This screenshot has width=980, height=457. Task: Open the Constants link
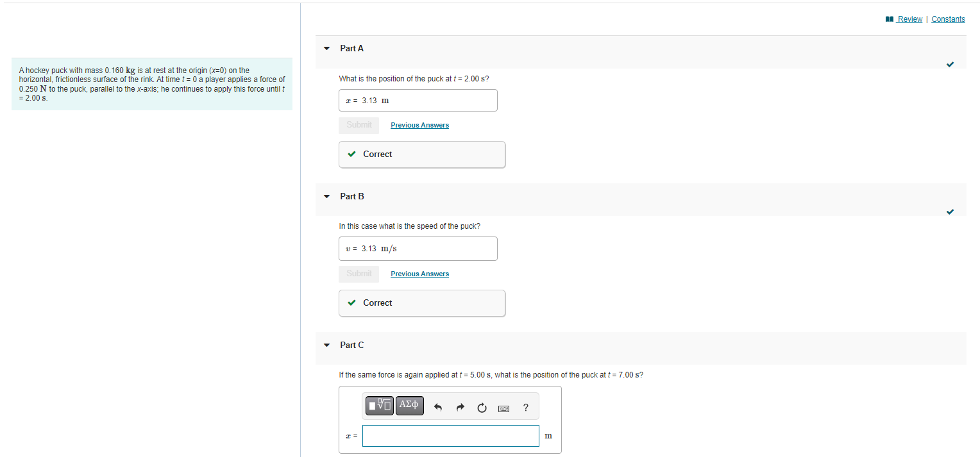948,19
